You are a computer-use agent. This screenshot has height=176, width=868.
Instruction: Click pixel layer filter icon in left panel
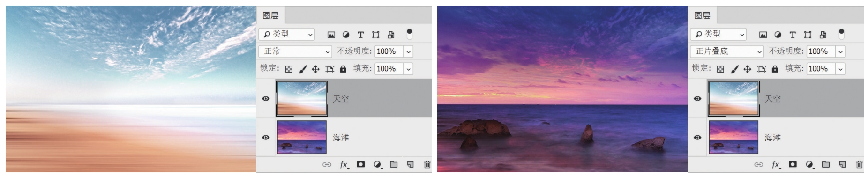coord(331,35)
